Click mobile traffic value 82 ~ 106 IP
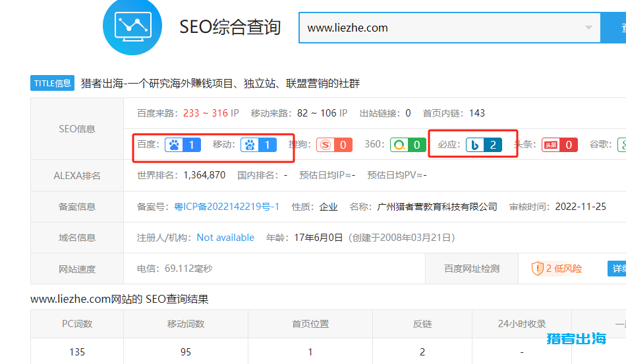 coord(322,113)
